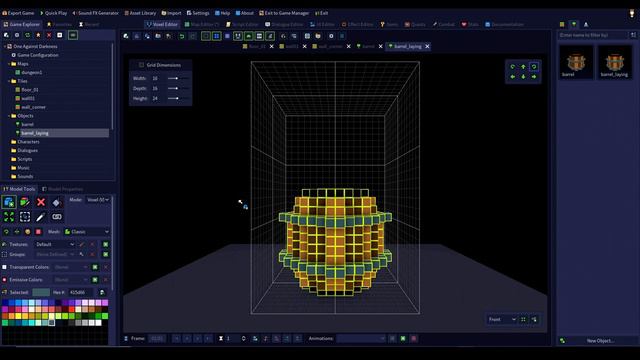Image resolution: width=640 pixels, height=360 pixels.
Task: Adjust the Width slider
Action: (178, 78)
